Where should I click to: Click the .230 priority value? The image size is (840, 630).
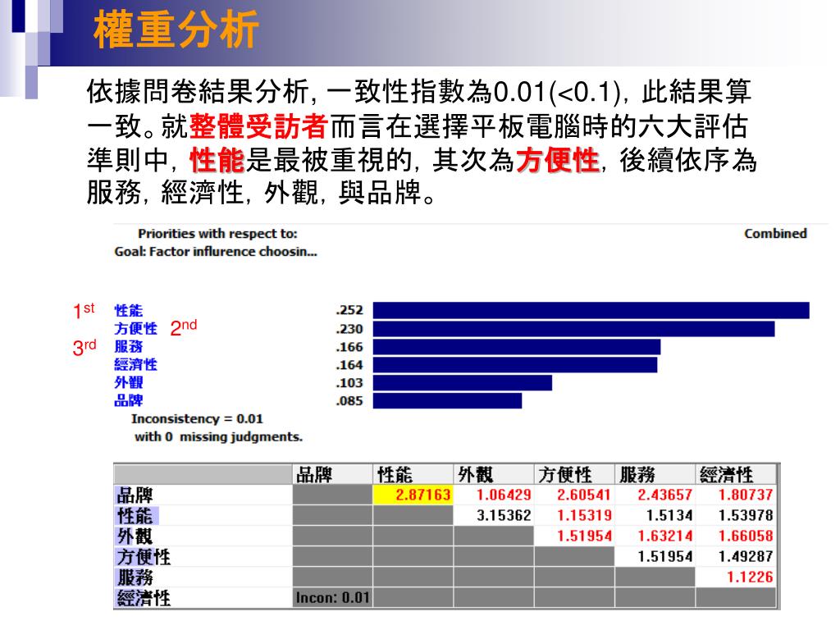[349, 329]
